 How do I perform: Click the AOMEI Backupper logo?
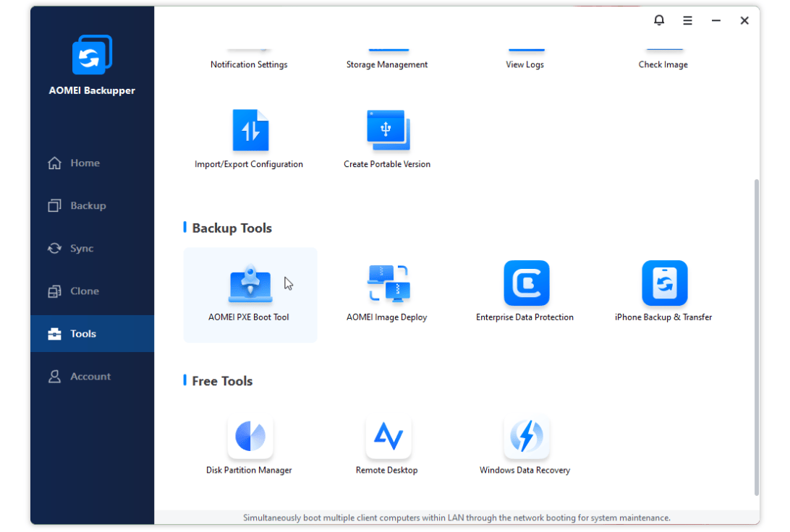coord(92,54)
